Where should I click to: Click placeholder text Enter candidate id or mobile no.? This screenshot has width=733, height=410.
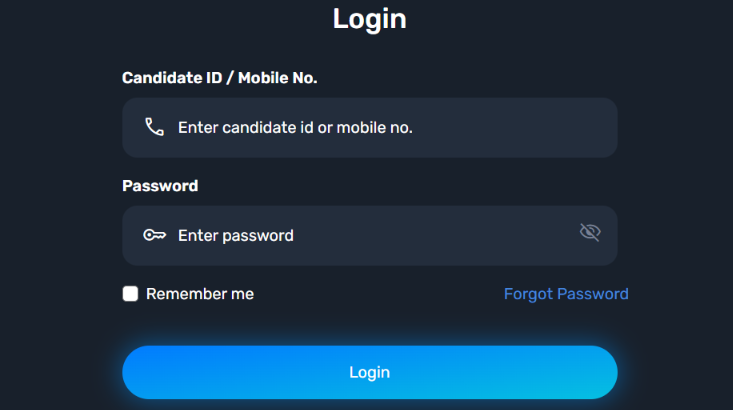(295, 128)
